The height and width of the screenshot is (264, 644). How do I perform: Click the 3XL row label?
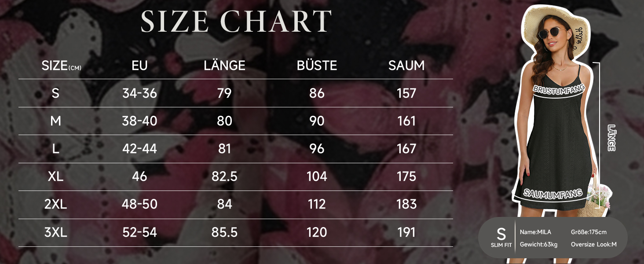(x=55, y=232)
